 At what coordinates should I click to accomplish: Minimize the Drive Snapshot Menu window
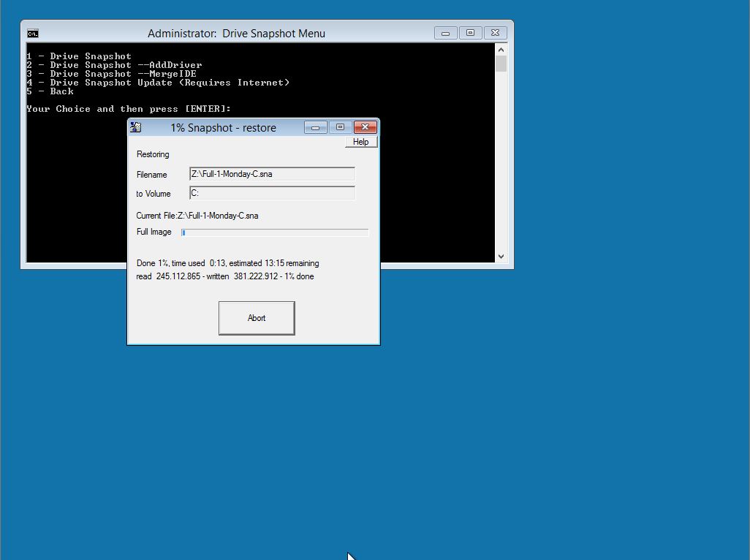point(445,33)
